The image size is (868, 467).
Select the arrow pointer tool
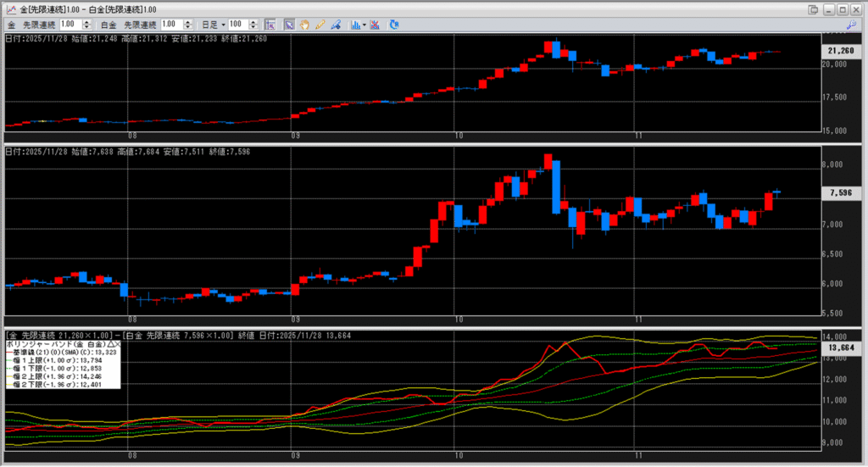click(288, 25)
